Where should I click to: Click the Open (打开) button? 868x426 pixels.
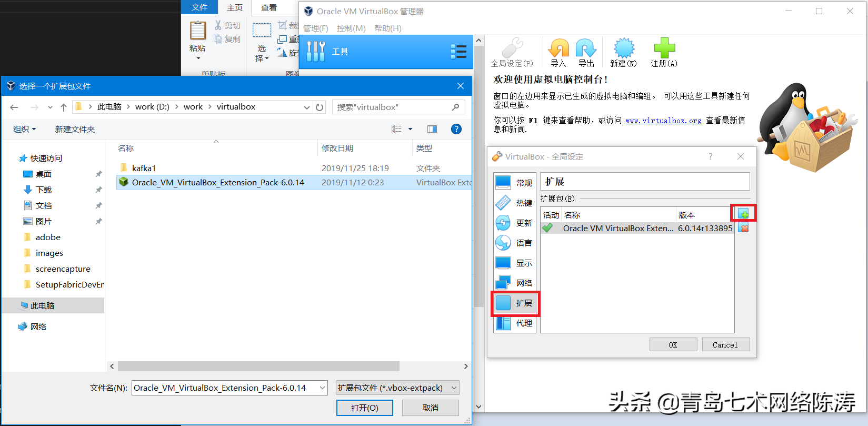[x=365, y=408]
